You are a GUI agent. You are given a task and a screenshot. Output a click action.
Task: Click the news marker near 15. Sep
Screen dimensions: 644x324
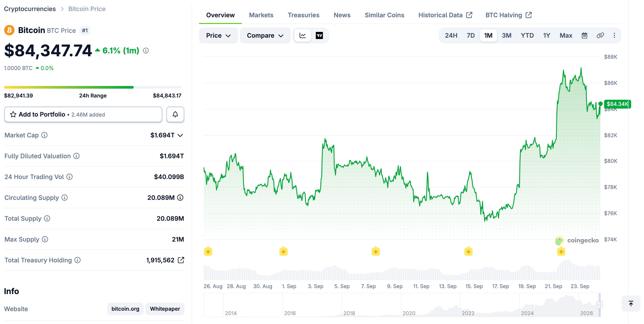pos(468,251)
